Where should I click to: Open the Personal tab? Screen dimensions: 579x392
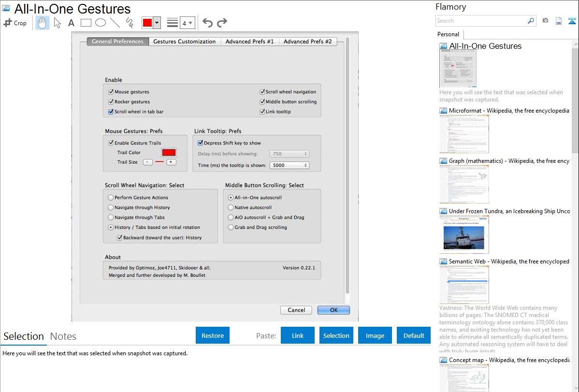pyautogui.click(x=449, y=34)
